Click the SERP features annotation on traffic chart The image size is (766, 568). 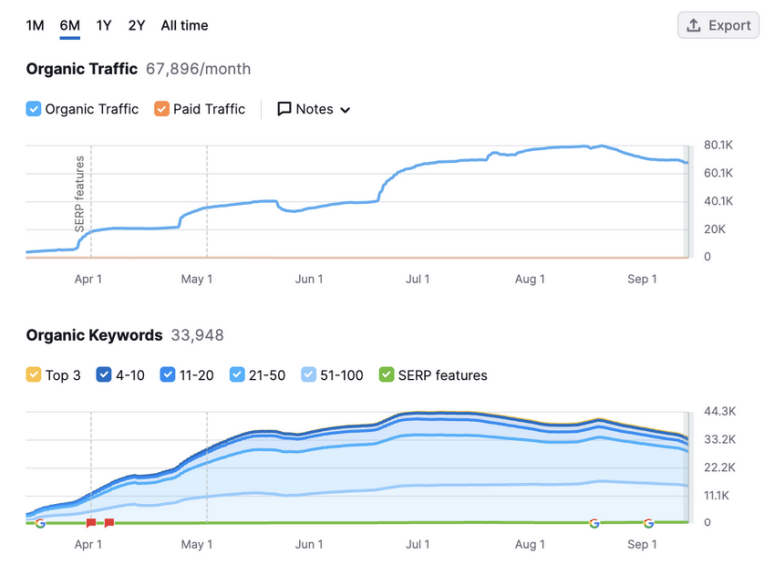coord(80,193)
